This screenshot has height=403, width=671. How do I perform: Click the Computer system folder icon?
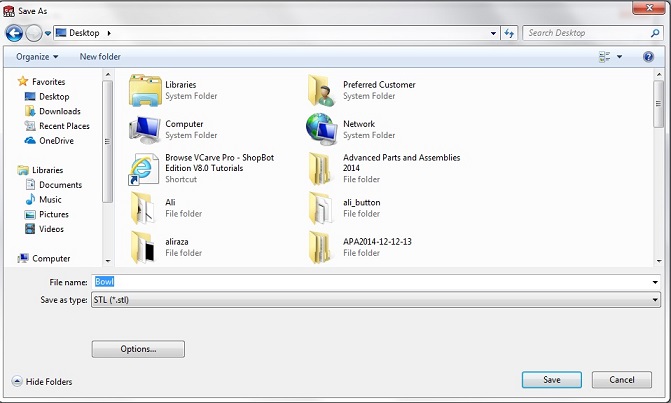click(145, 129)
